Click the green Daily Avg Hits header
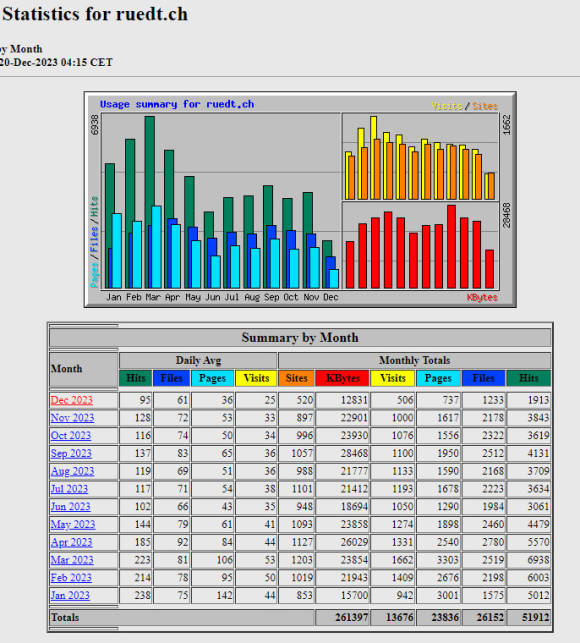Image resolution: width=580 pixels, height=643 pixels. click(135, 378)
